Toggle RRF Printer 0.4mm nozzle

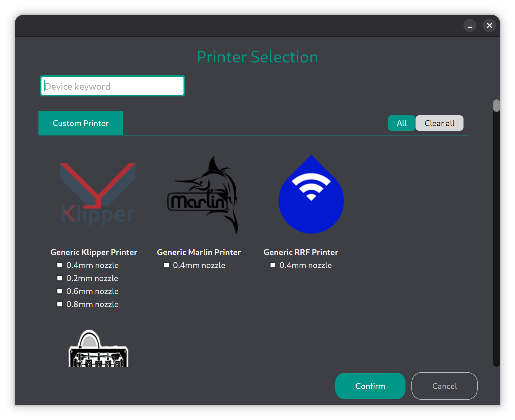point(273,265)
